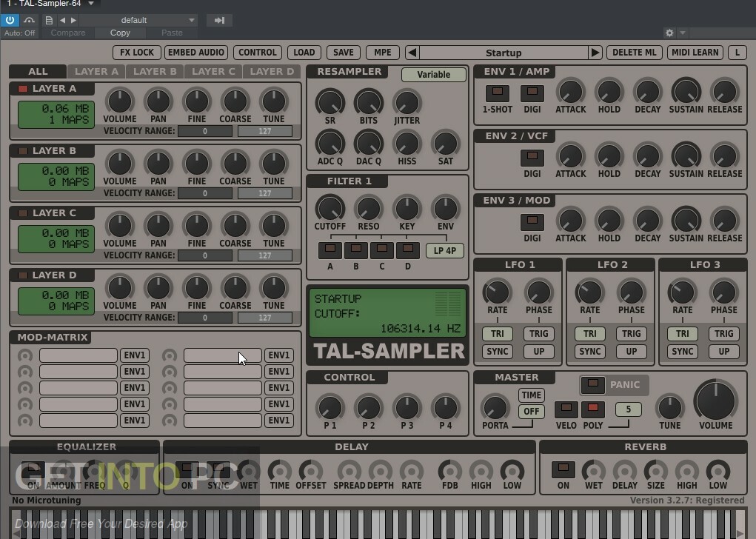The image size is (756, 539).
Task: Toggle ENV 1 1-SHOT switch
Action: pos(498,93)
